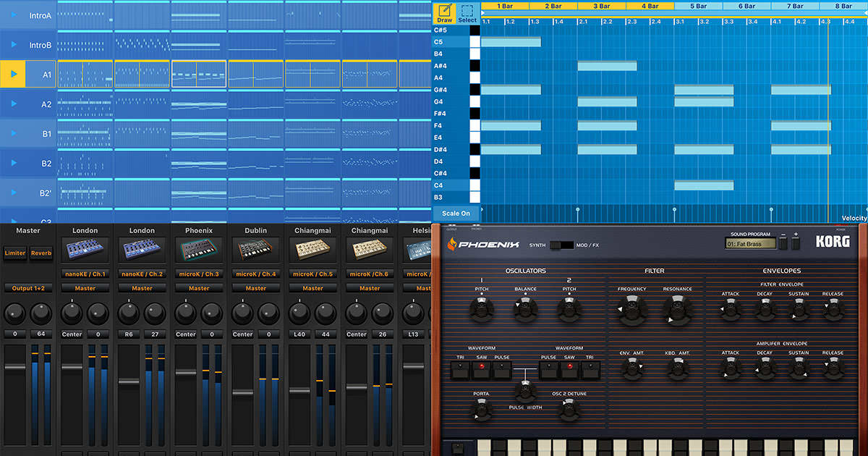Adjust the filter Resonance knob
Image resolution: width=868 pixels, height=456 pixels.
coord(678,311)
